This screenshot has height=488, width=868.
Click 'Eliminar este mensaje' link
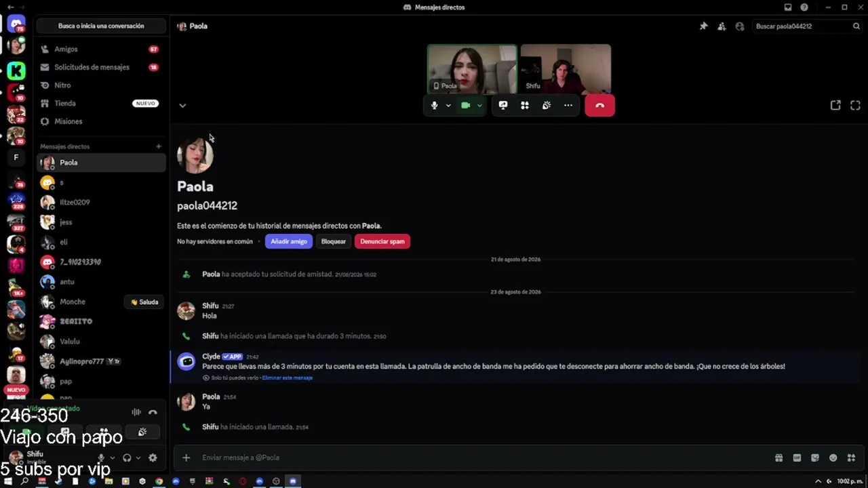pos(288,378)
